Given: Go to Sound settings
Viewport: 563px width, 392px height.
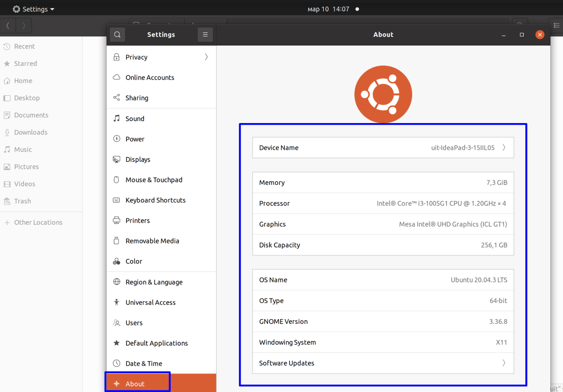Looking at the screenshot, I should click(162, 118).
